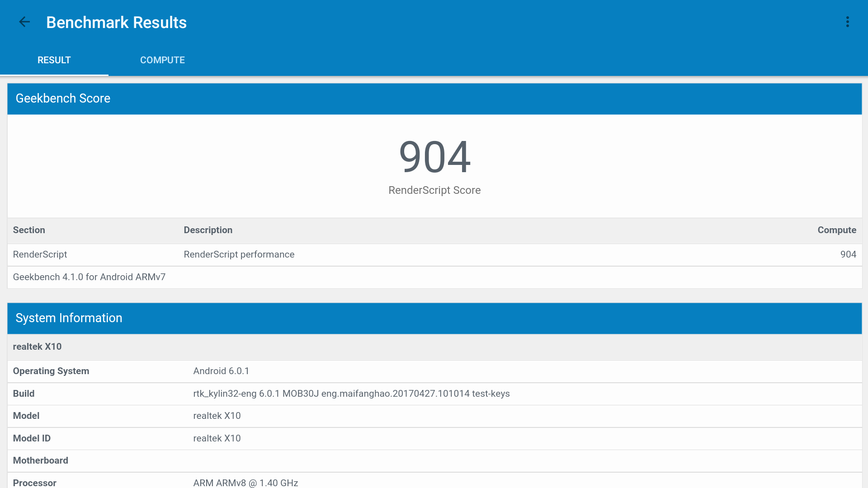The image size is (868, 488).
Task: Click the RenderScript performance description
Action: click(x=239, y=254)
